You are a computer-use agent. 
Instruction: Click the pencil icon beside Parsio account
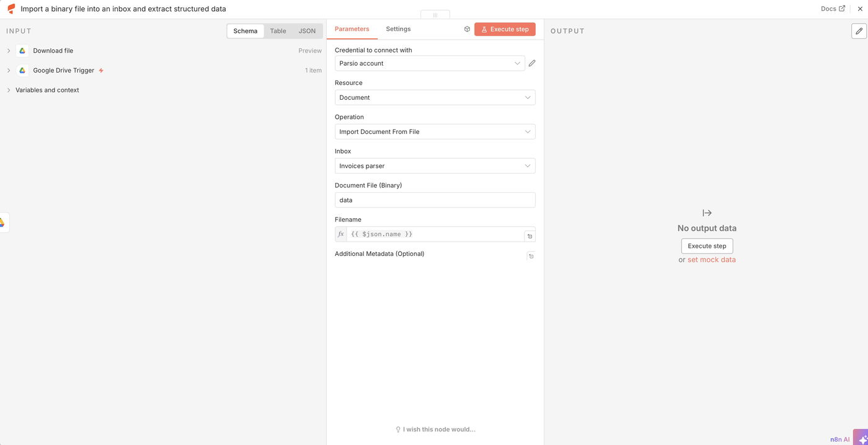pos(532,63)
